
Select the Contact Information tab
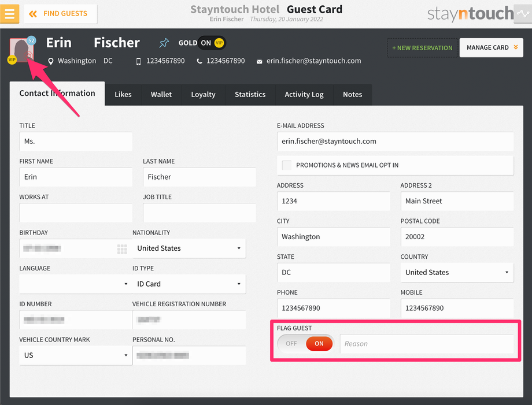click(57, 93)
